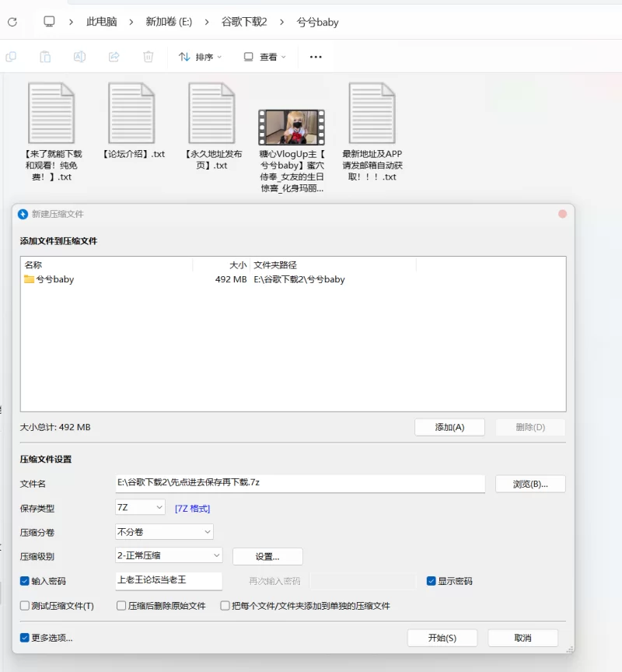Click the refresh icon in Explorer

12,22
